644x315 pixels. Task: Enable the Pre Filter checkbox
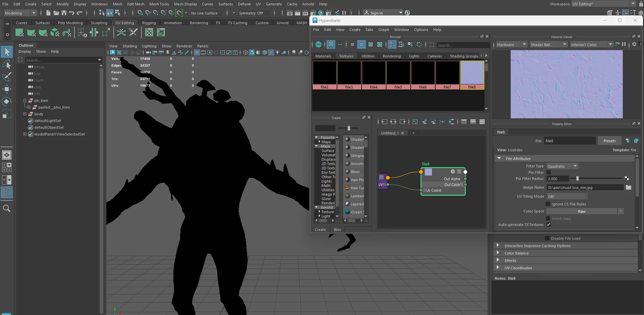point(548,172)
